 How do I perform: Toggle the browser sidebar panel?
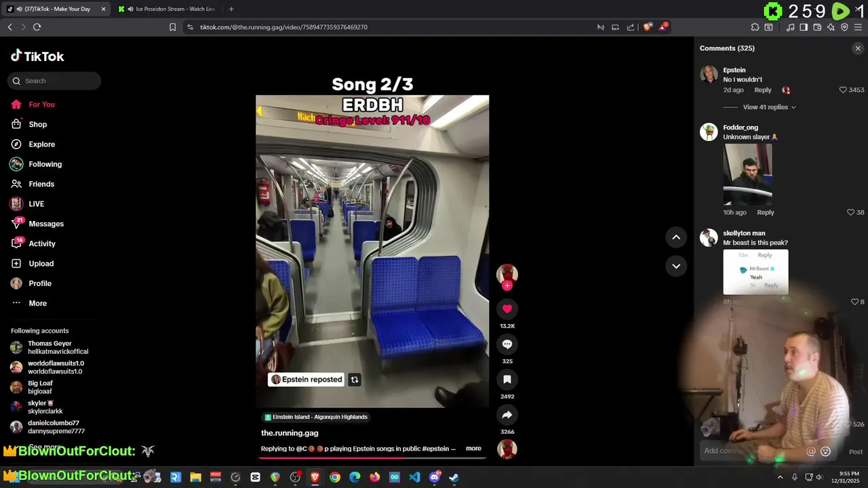[x=804, y=27]
